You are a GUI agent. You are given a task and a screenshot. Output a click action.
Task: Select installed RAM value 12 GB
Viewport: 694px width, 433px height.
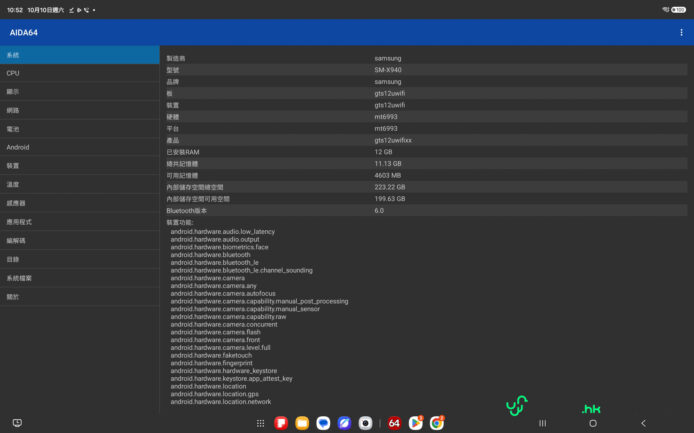[383, 152]
